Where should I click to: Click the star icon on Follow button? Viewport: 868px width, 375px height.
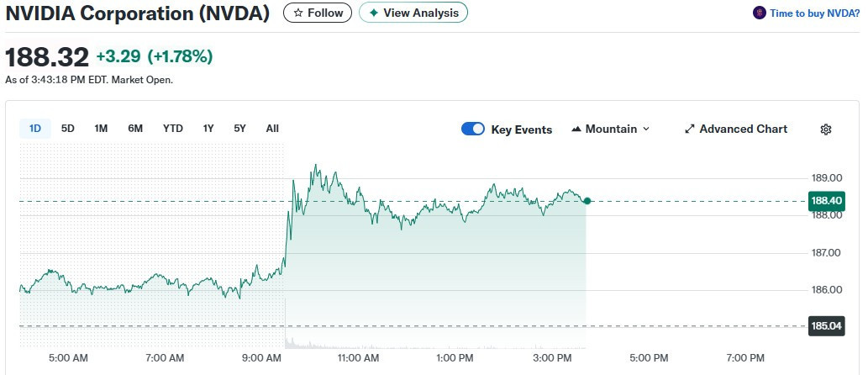[298, 13]
